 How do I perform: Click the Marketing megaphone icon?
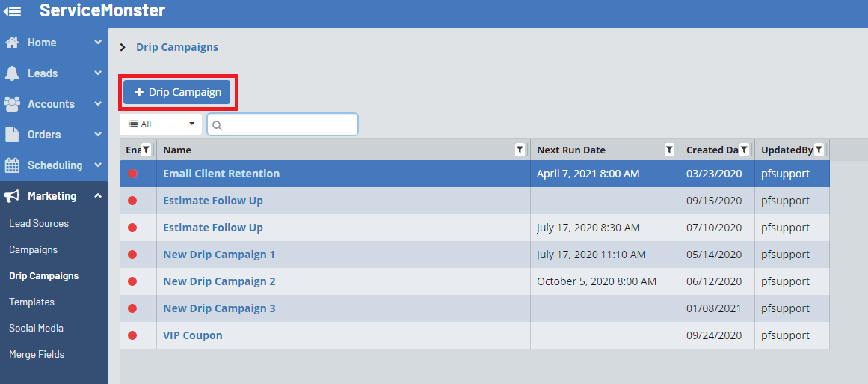12,196
